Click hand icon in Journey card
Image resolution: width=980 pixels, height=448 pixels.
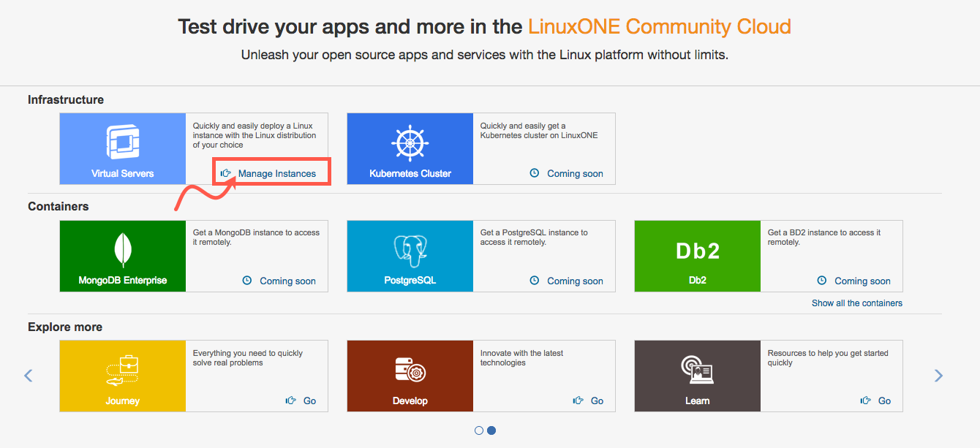point(290,400)
